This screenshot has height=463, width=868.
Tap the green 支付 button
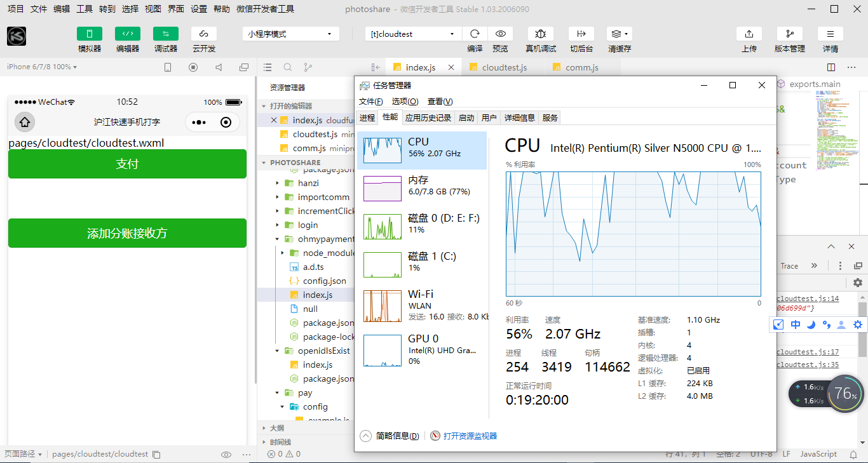tap(127, 164)
